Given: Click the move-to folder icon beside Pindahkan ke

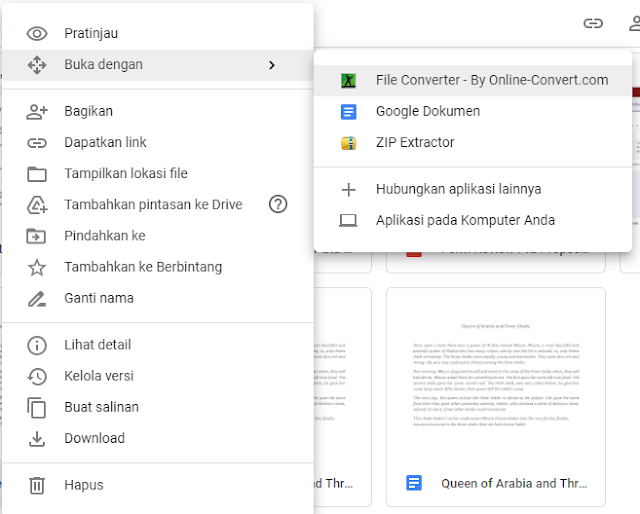Looking at the screenshot, I should pos(36,236).
